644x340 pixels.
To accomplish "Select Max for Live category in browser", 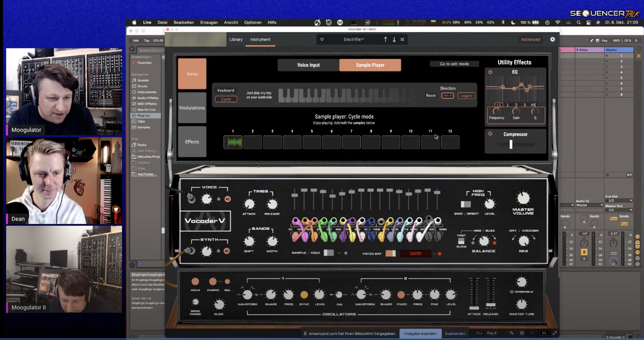I will coord(146,109).
